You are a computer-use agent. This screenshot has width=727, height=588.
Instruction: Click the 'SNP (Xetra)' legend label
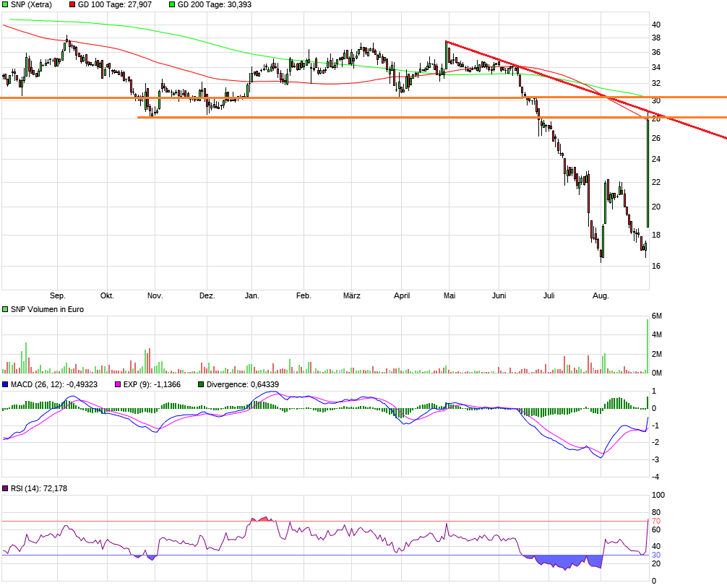(x=31, y=4)
